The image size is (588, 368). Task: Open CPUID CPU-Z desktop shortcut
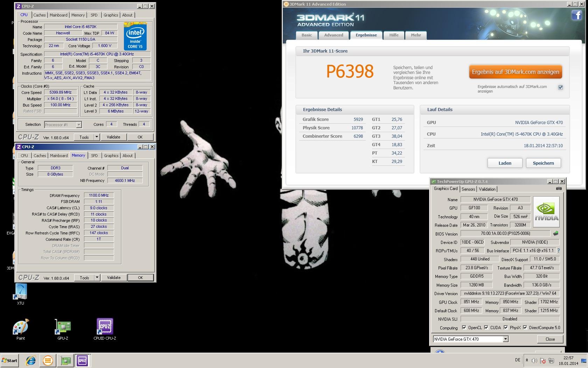click(x=105, y=330)
